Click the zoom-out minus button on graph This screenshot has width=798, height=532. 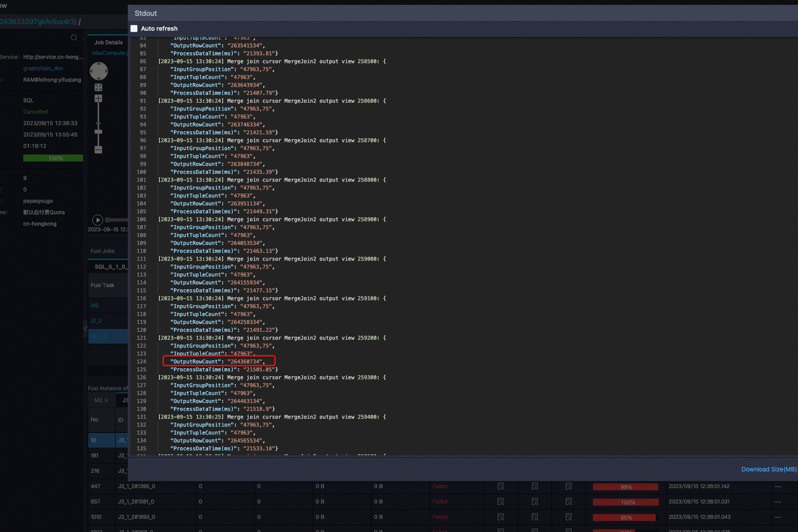98,150
